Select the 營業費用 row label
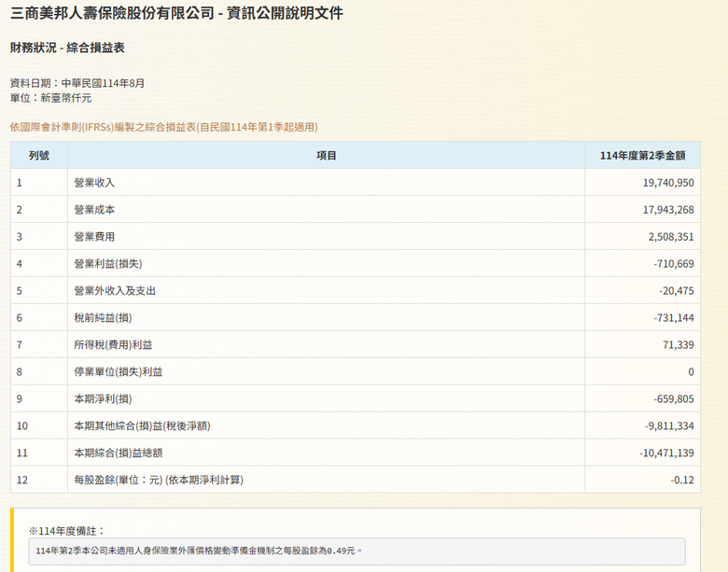This screenshot has height=572, width=728. [x=94, y=236]
